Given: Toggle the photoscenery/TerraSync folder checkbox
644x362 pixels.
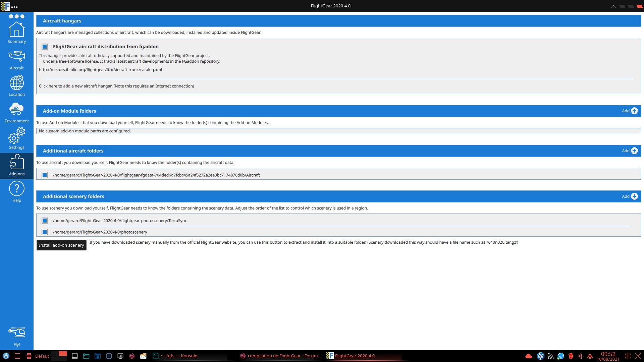Looking at the screenshot, I should 45,221.
